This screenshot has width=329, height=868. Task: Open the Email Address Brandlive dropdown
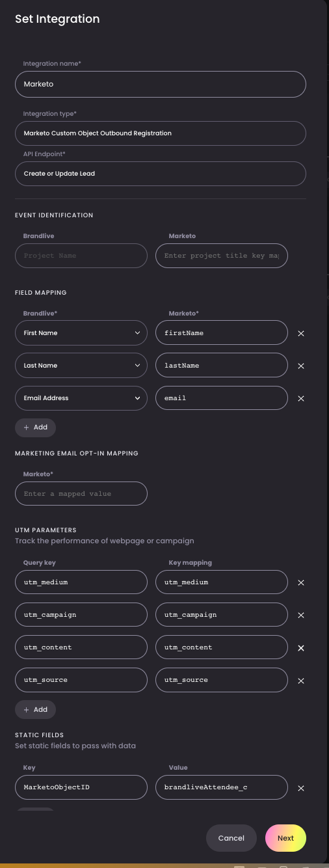click(81, 398)
